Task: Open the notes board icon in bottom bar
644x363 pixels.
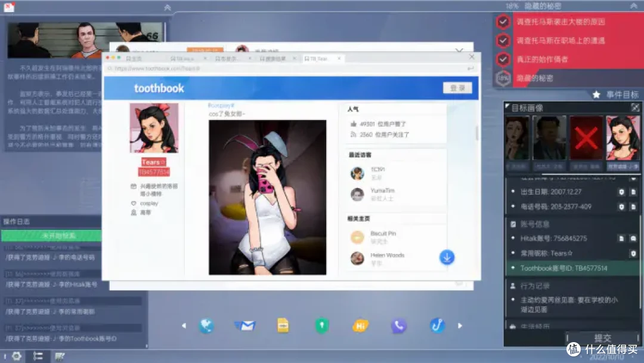Action: (x=60, y=356)
